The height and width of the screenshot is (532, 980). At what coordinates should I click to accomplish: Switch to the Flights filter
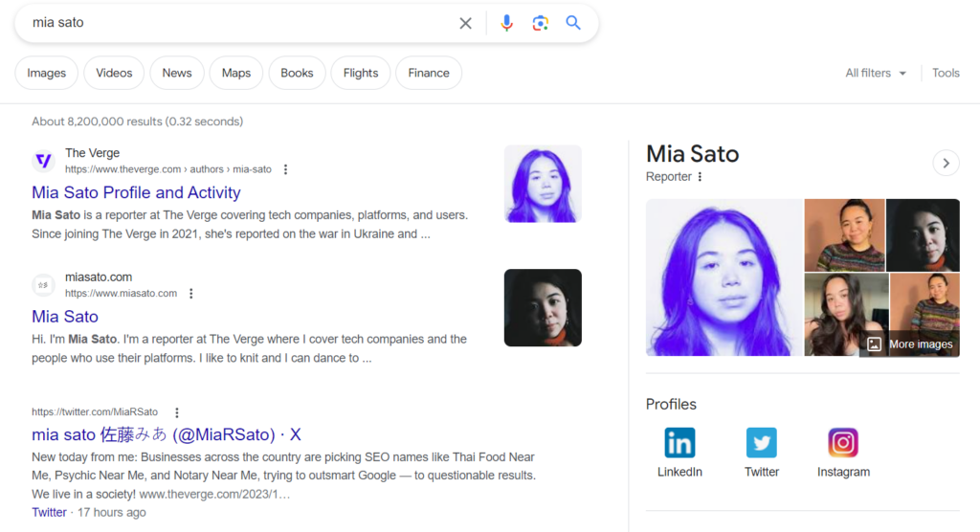point(361,73)
